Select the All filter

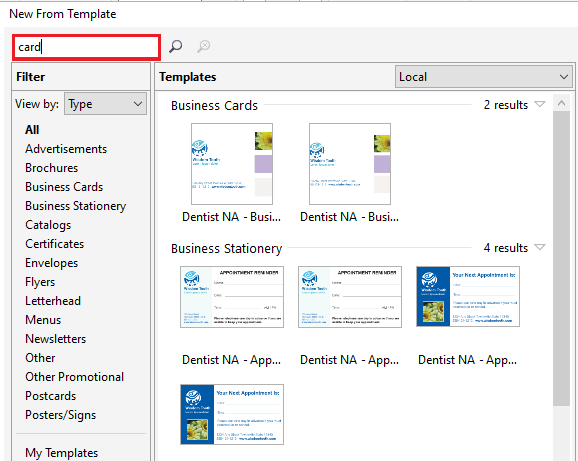[32, 130]
